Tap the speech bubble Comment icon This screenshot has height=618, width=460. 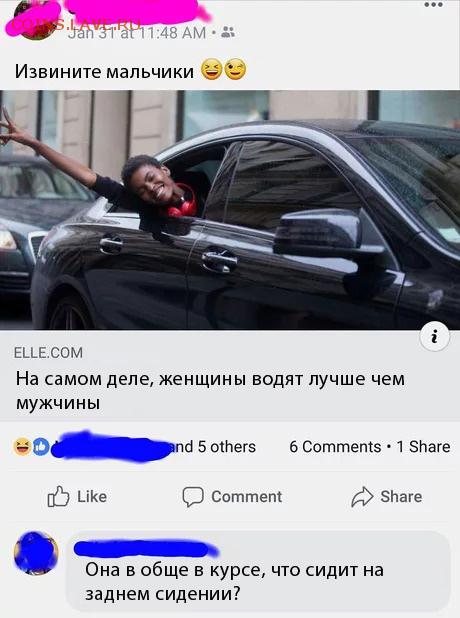(x=193, y=497)
